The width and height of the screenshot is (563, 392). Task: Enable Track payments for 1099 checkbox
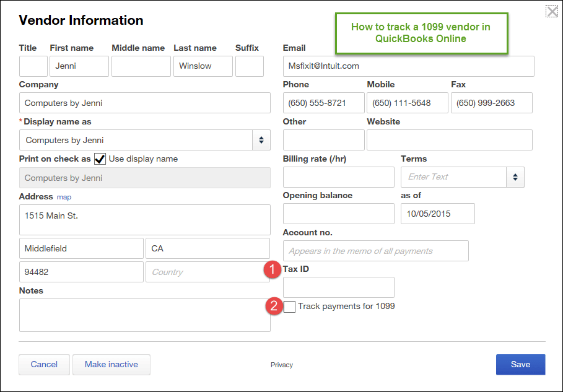point(290,307)
